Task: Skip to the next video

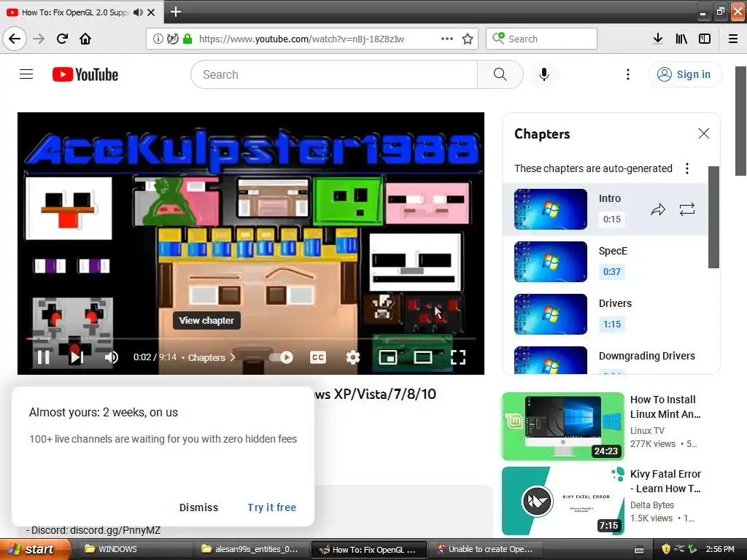Action: point(76,357)
